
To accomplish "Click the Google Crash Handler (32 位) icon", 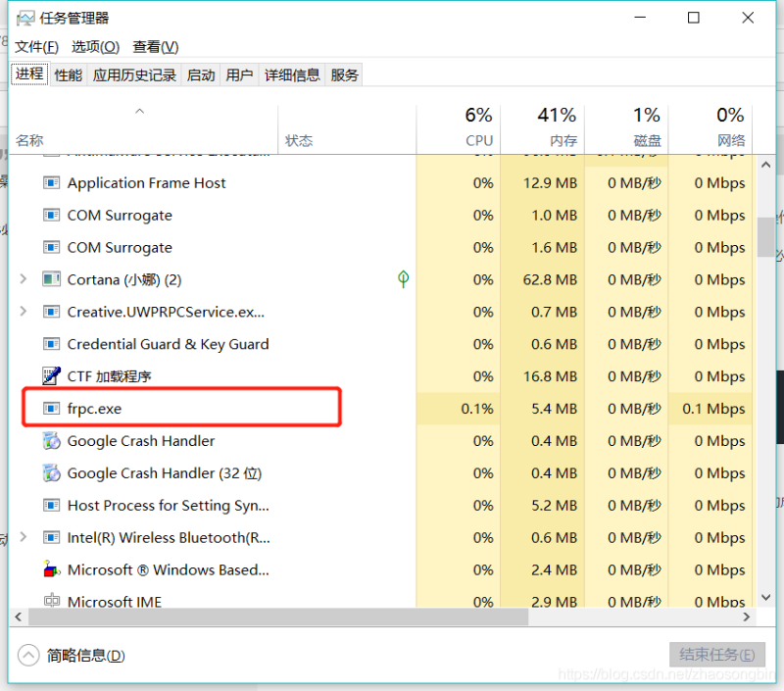I will pos(52,473).
